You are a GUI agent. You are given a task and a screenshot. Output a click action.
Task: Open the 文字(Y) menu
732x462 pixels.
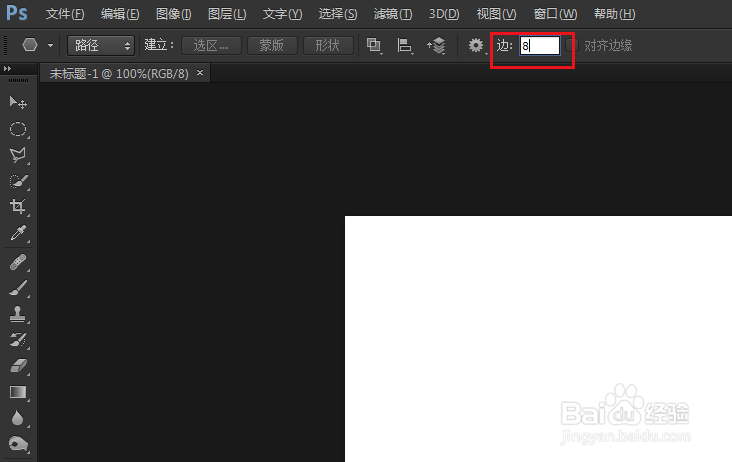[x=282, y=14]
